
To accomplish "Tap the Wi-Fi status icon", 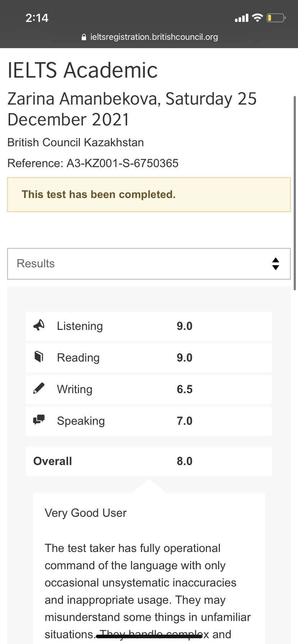I will pyautogui.click(x=257, y=18).
